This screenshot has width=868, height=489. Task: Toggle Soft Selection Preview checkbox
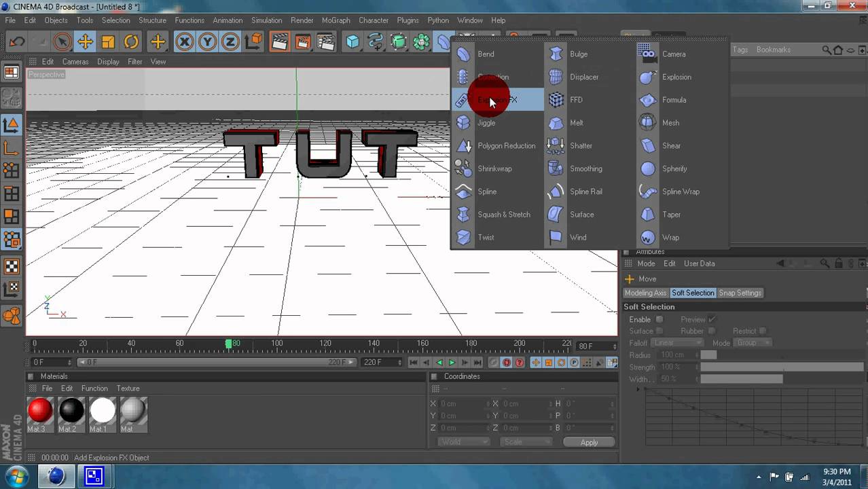coord(712,319)
